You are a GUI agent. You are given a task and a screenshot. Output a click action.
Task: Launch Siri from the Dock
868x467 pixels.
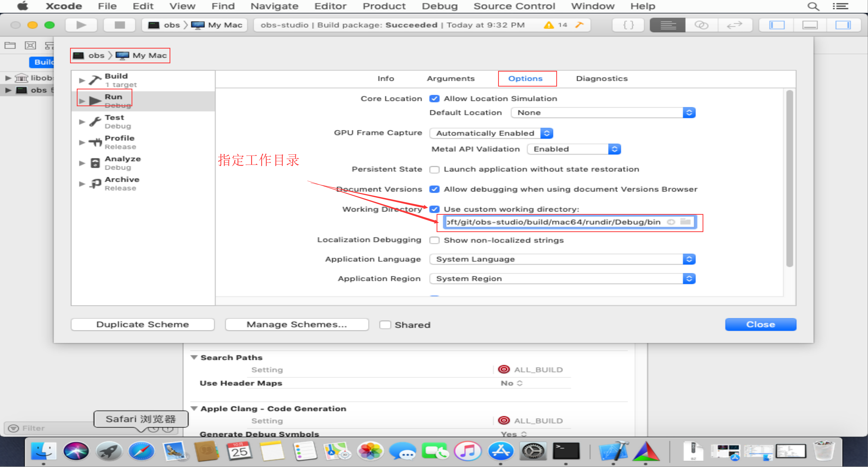tap(76, 451)
